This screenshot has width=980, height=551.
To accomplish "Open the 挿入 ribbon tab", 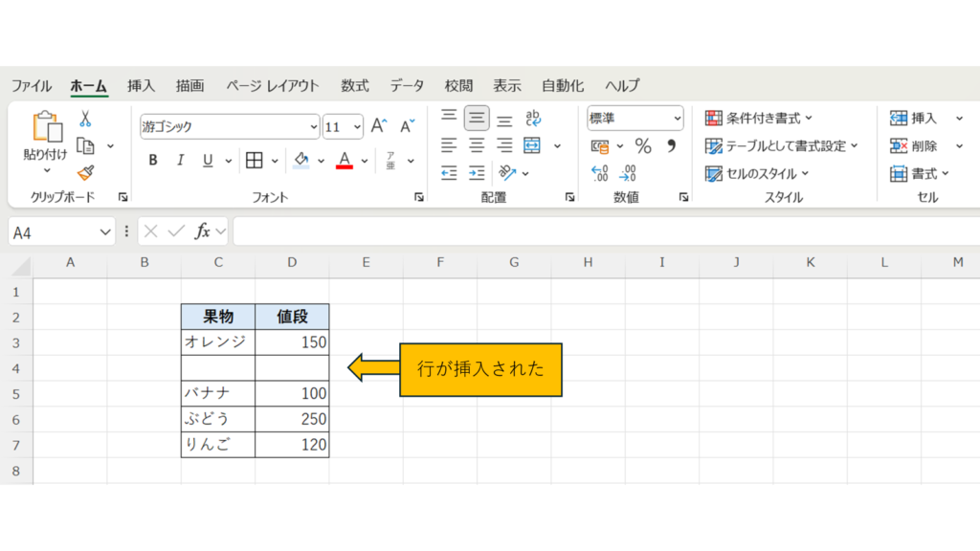I will tap(141, 85).
